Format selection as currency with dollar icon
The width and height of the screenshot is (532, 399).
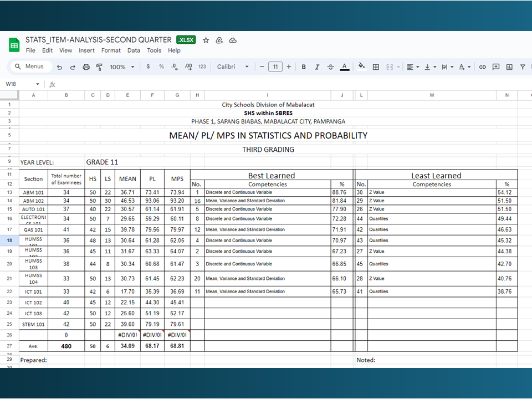pyautogui.click(x=148, y=67)
